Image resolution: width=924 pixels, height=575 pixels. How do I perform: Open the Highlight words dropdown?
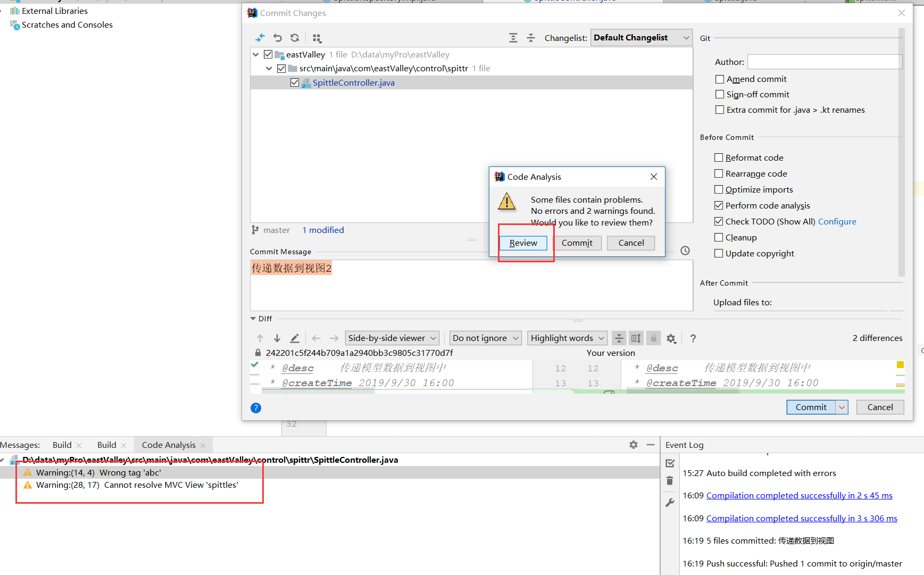(x=567, y=338)
